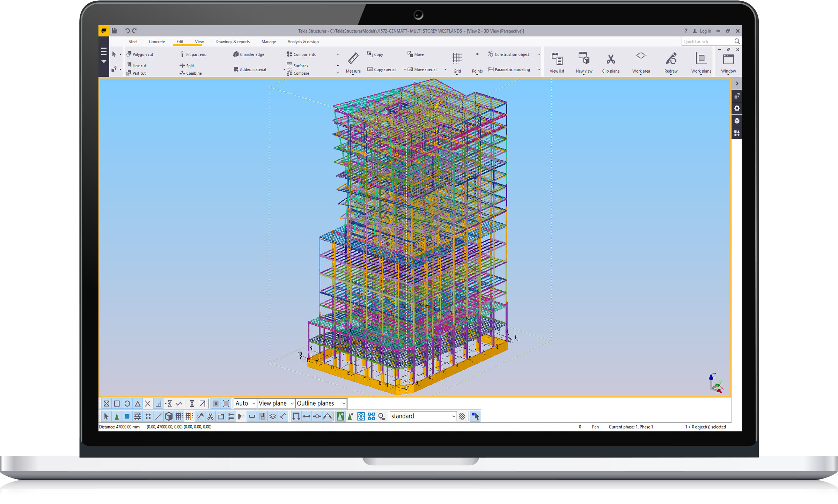Switch to the Steel ribbon tab
Viewport: 838px width, 504px height.
(133, 42)
